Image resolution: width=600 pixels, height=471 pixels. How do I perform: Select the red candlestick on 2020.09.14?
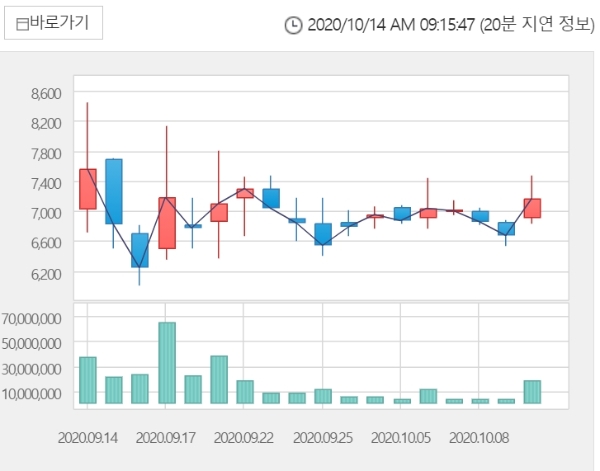point(88,189)
